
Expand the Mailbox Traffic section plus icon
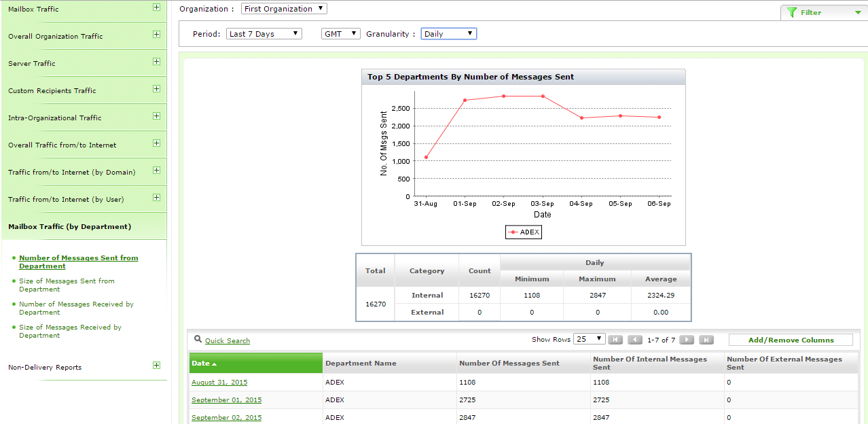(156, 7)
